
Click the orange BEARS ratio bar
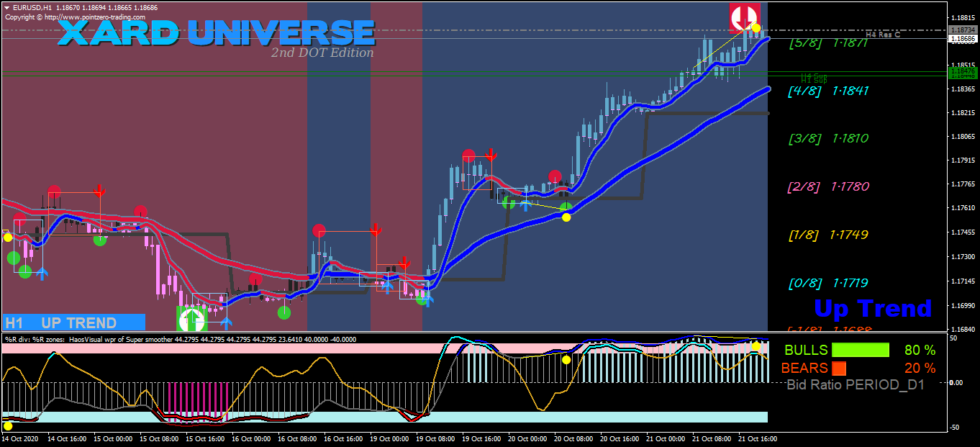click(839, 368)
